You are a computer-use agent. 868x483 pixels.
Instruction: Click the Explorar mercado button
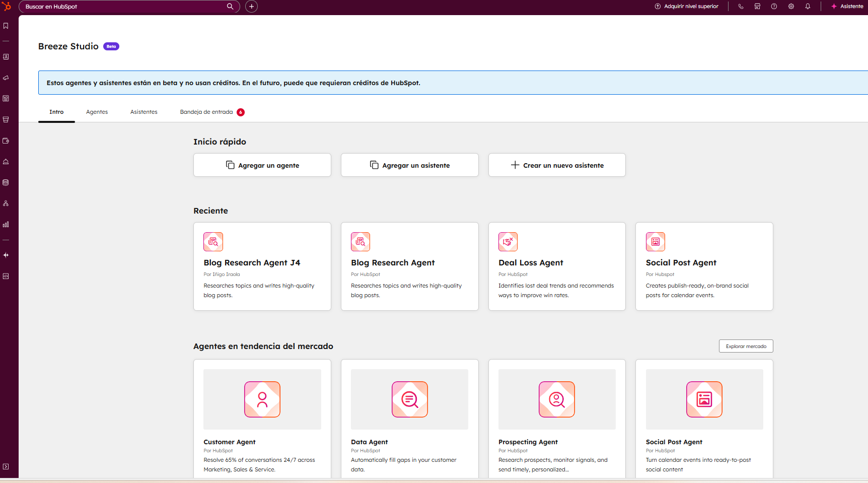point(746,346)
